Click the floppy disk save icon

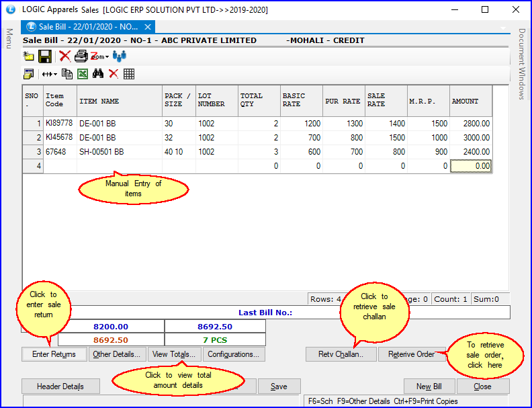click(x=45, y=56)
